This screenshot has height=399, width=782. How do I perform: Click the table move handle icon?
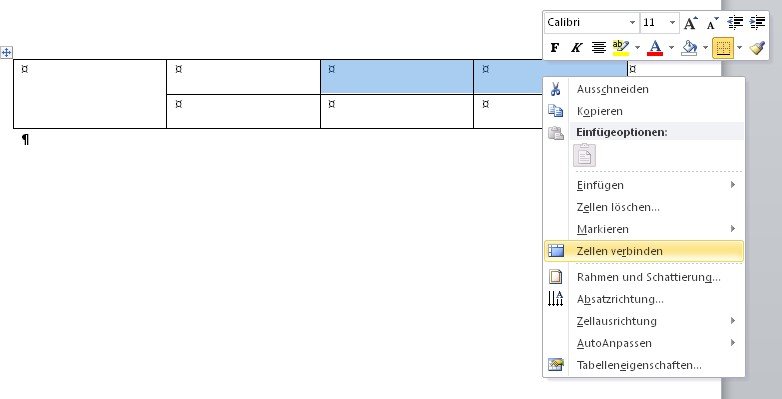(6, 52)
